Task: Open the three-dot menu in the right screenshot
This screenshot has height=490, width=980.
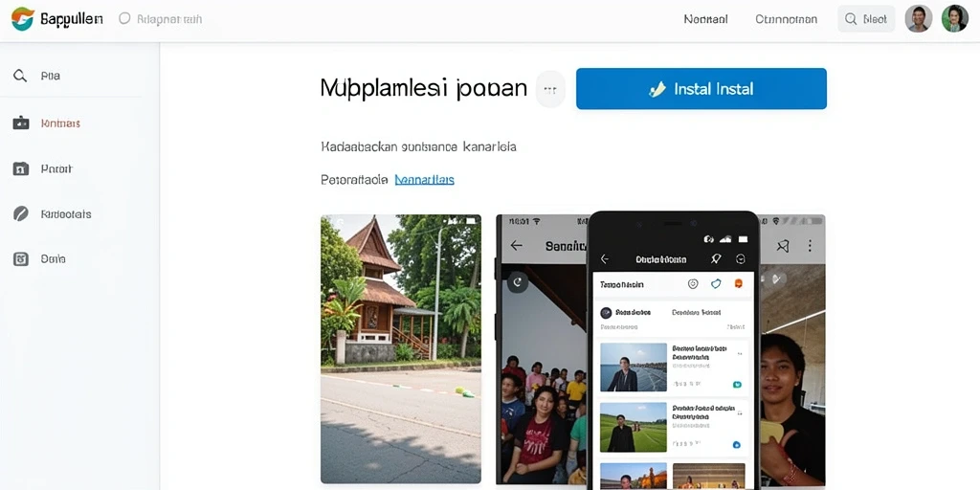Action: (810, 246)
